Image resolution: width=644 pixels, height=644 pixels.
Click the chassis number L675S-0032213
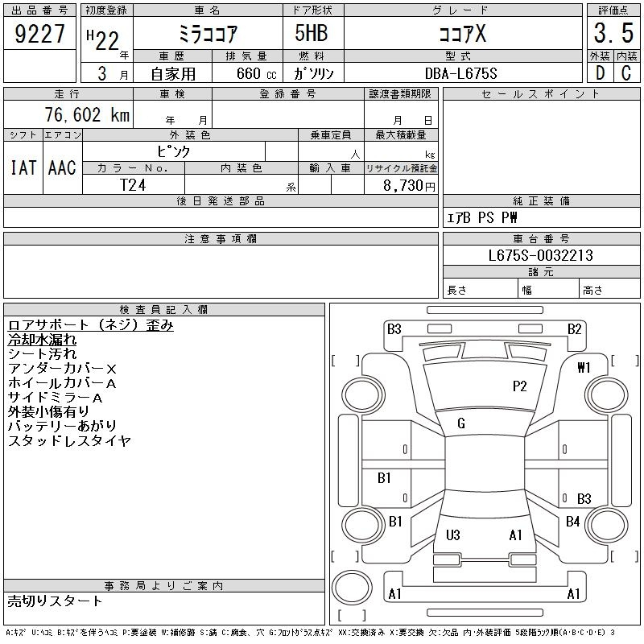[x=540, y=256]
